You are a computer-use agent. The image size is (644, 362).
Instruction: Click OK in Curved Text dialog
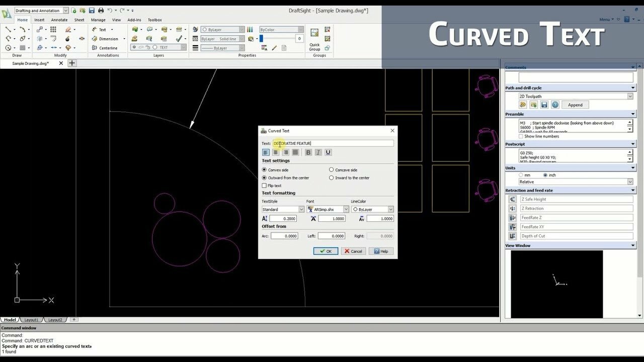coord(326,251)
